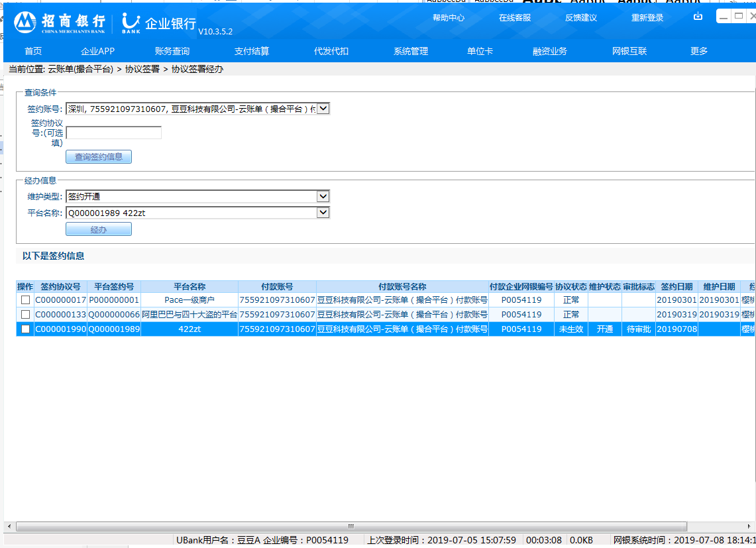Expand the 维护类型 dropdown
The image size is (756, 548).
click(x=323, y=196)
